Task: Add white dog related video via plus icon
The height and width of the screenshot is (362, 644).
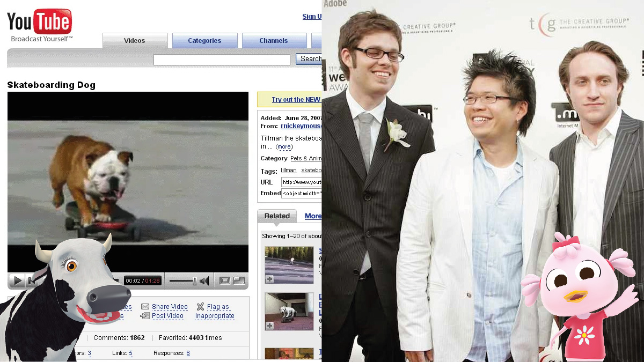Action: (269, 326)
